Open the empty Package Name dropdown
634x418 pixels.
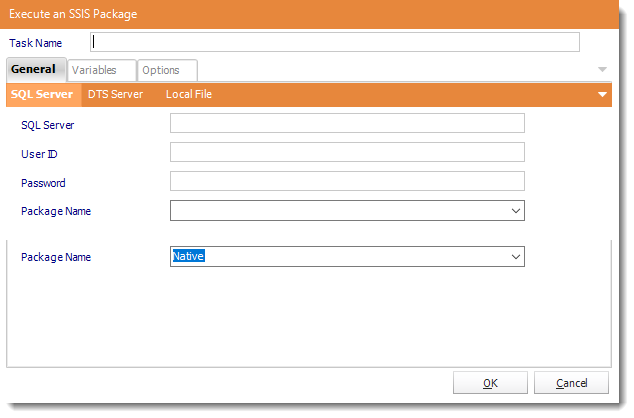pyautogui.click(x=347, y=211)
